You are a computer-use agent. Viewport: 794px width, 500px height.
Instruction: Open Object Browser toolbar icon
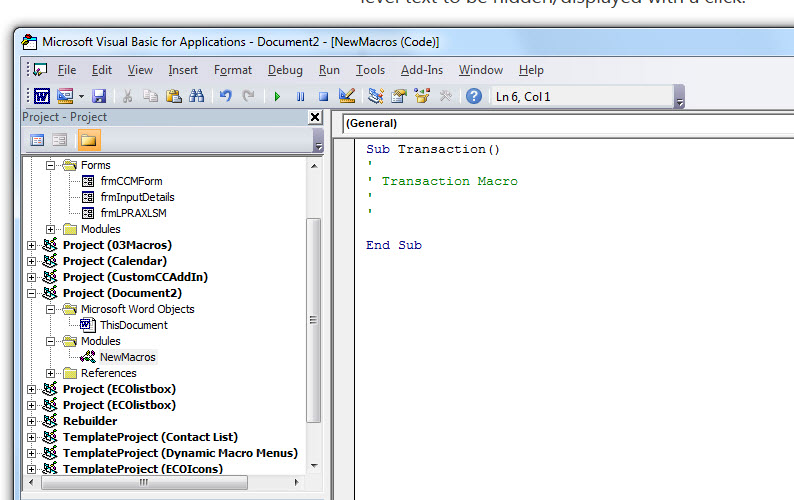[422, 95]
